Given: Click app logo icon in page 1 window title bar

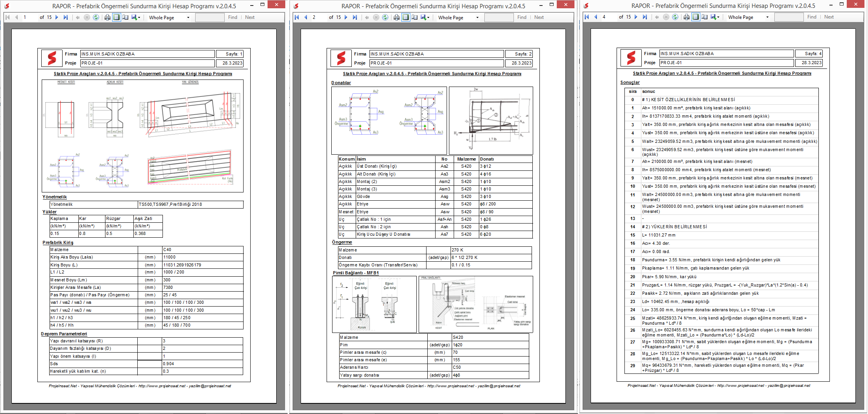Looking at the screenshot, I should [x=7, y=6].
